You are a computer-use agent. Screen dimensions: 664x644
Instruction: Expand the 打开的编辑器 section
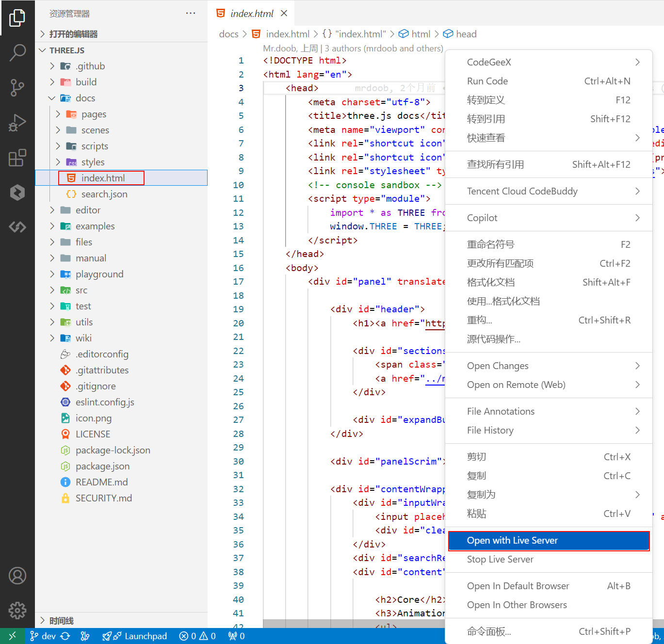(x=121, y=34)
